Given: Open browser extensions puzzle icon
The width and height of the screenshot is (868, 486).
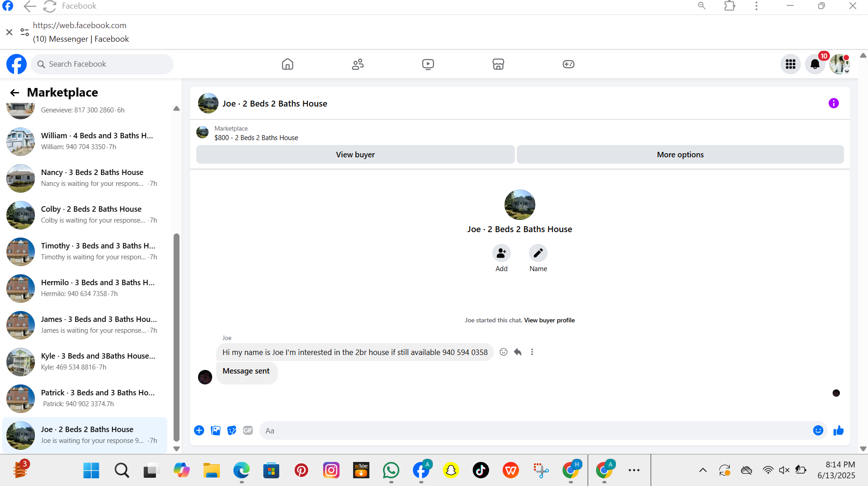Looking at the screenshot, I should (729, 6).
